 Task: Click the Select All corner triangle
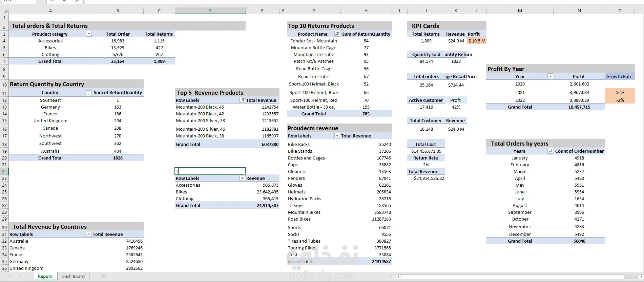tap(4, 11)
